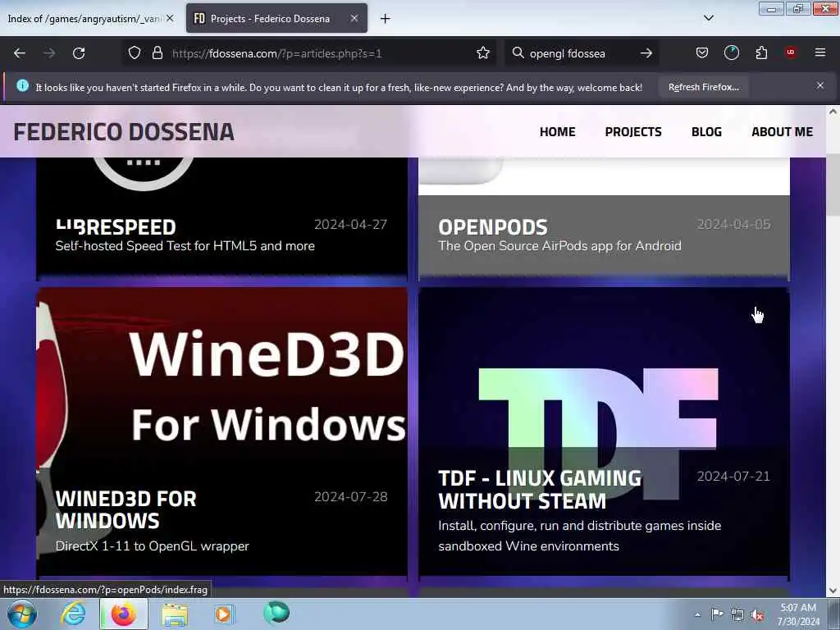Open a new browser tab
Image resolution: width=840 pixels, height=630 pixels.
[x=386, y=19]
